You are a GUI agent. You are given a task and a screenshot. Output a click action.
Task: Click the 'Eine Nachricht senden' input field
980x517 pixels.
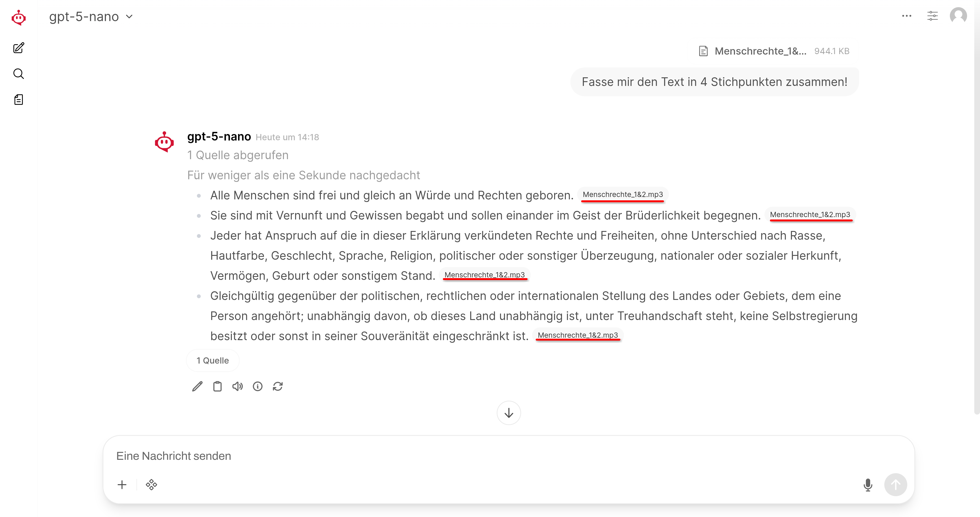click(457, 456)
